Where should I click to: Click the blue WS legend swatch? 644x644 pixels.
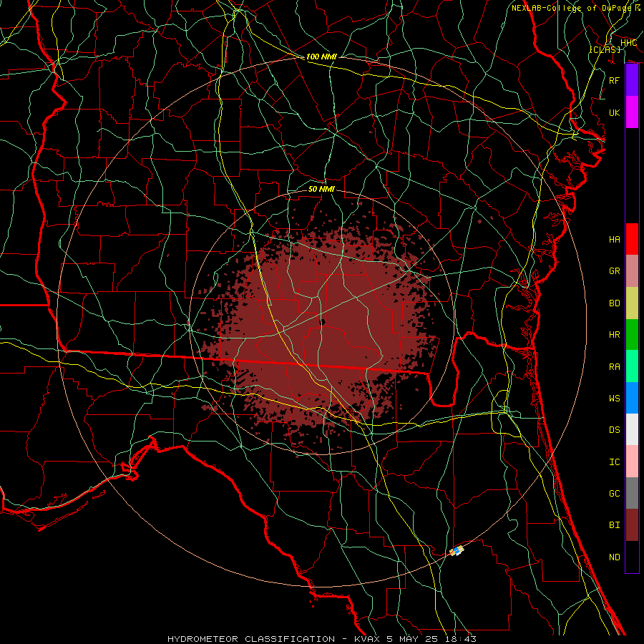632,398
